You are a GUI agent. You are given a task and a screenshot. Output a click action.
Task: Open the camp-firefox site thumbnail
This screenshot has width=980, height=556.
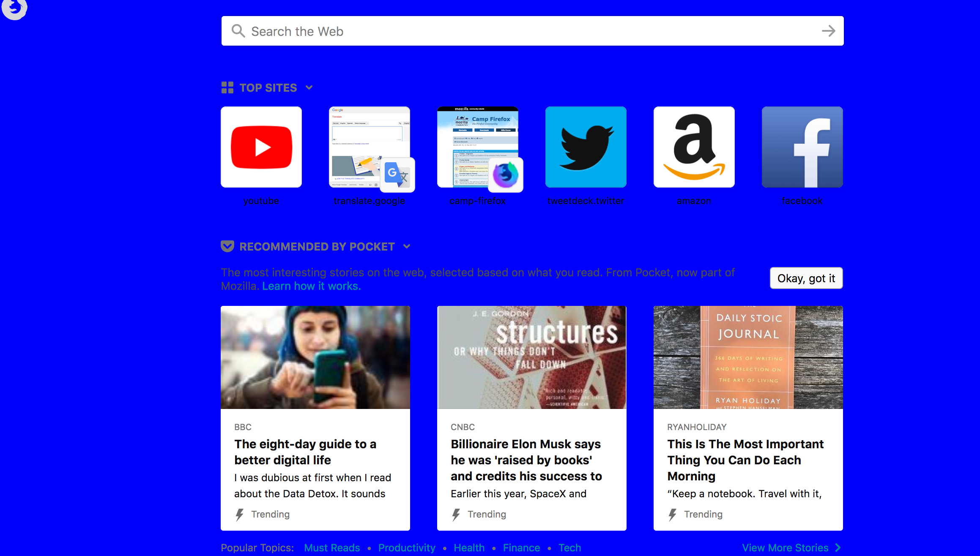477,147
